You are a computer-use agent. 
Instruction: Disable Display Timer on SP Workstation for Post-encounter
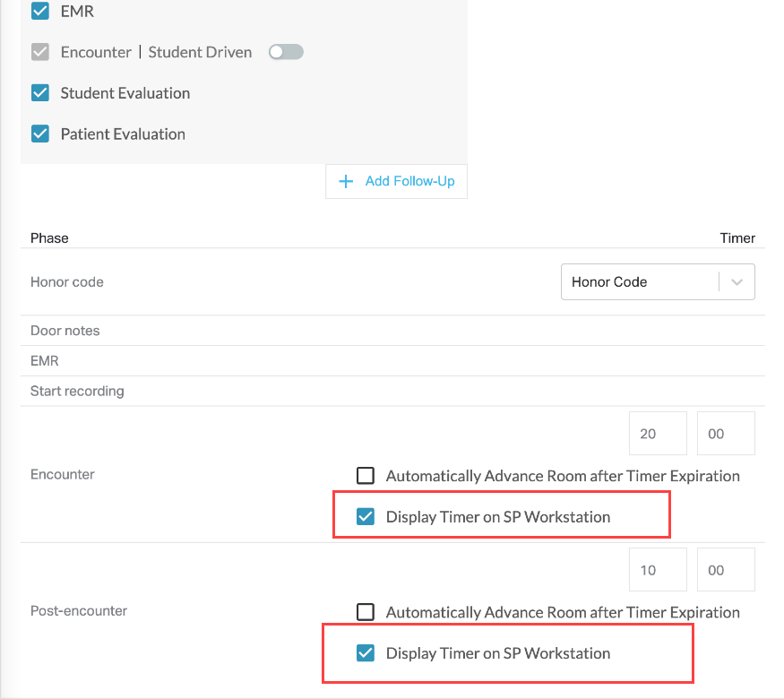[x=365, y=653]
